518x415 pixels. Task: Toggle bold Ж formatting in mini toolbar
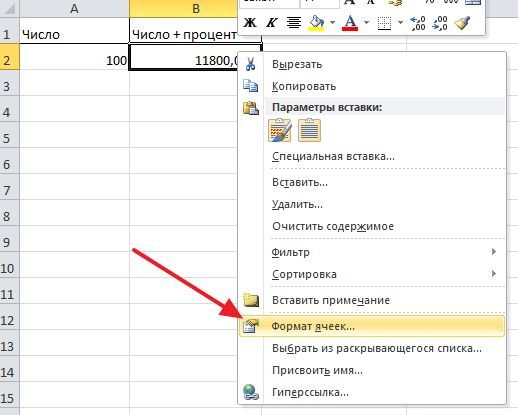click(250, 23)
